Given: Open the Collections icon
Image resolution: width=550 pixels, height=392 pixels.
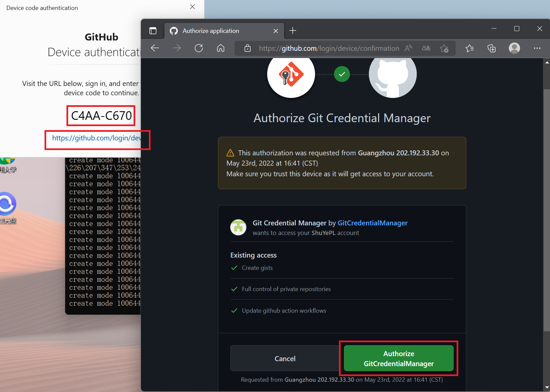Looking at the screenshot, I should (x=492, y=48).
